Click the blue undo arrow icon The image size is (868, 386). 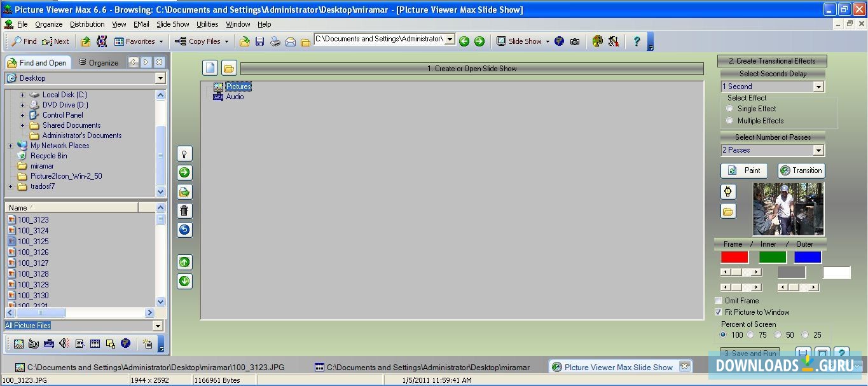click(x=184, y=230)
